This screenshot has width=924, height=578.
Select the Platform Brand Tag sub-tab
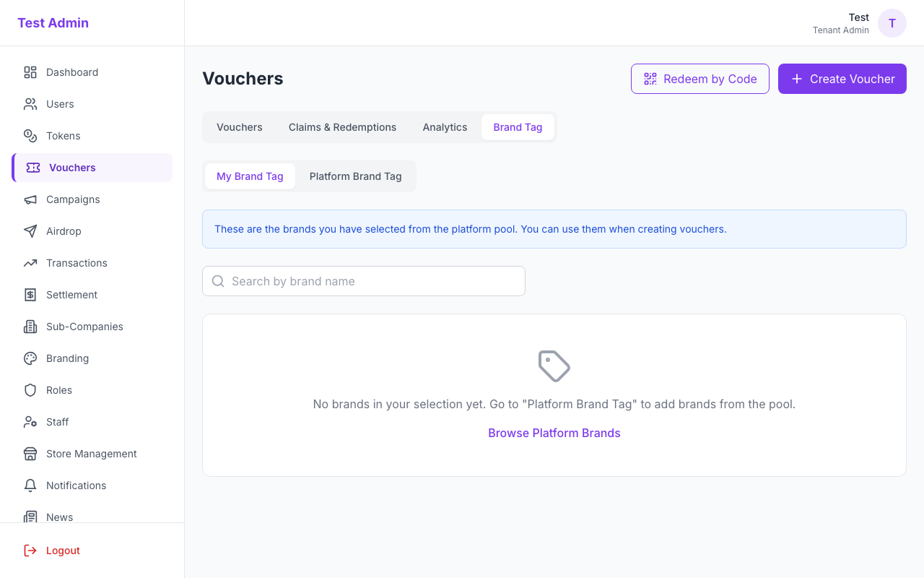click(355, 176)
